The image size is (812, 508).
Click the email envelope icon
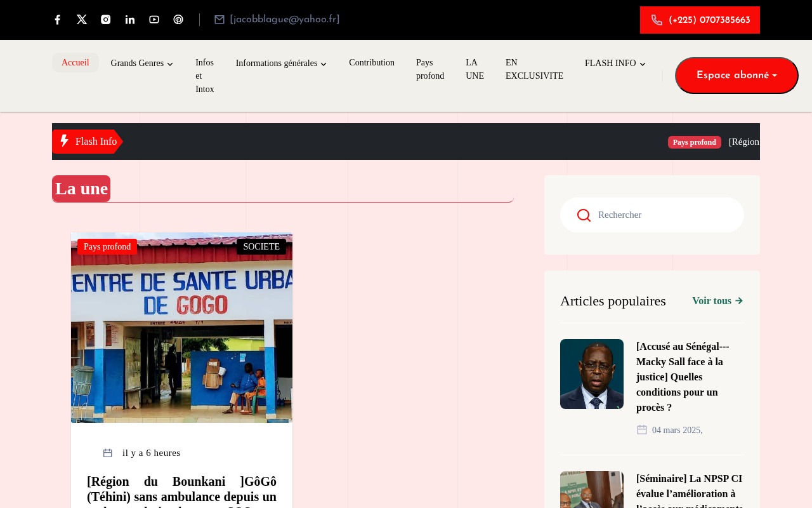pyautogui.click(x=219, y=20)
